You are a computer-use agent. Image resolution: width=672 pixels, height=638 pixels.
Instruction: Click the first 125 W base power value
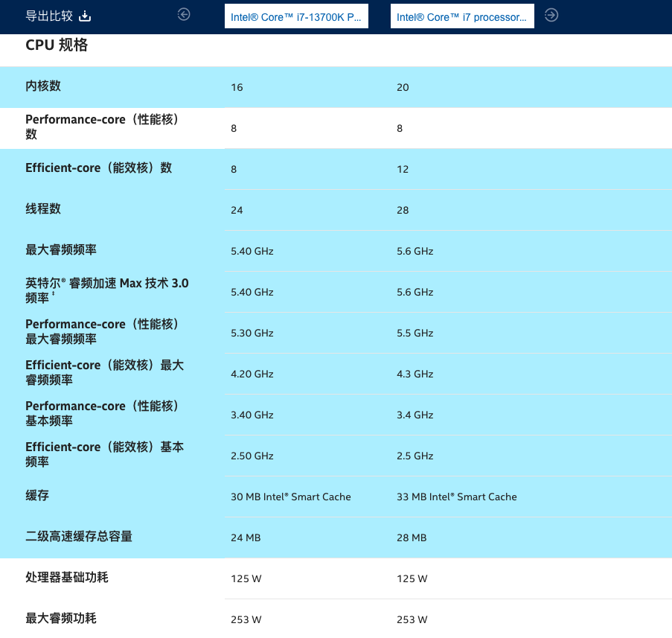click(x=246, y=579)
